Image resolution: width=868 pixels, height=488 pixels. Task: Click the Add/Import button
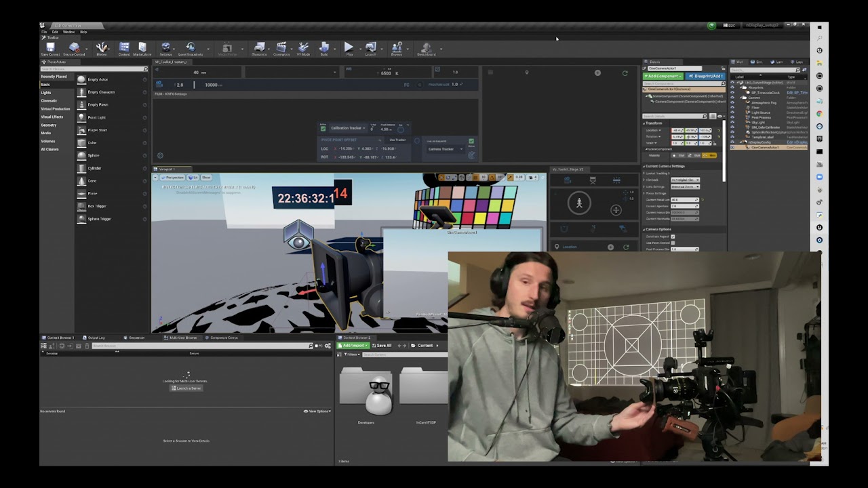[353, 346]
